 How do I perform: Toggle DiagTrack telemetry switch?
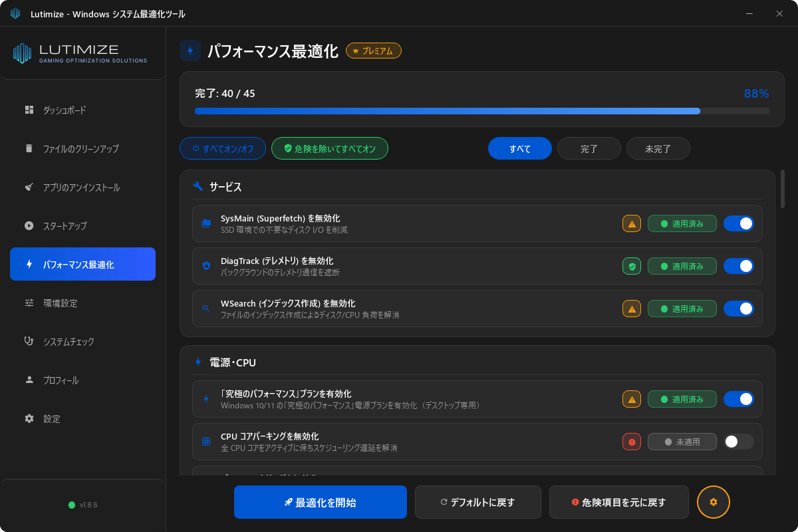(739, 266)
